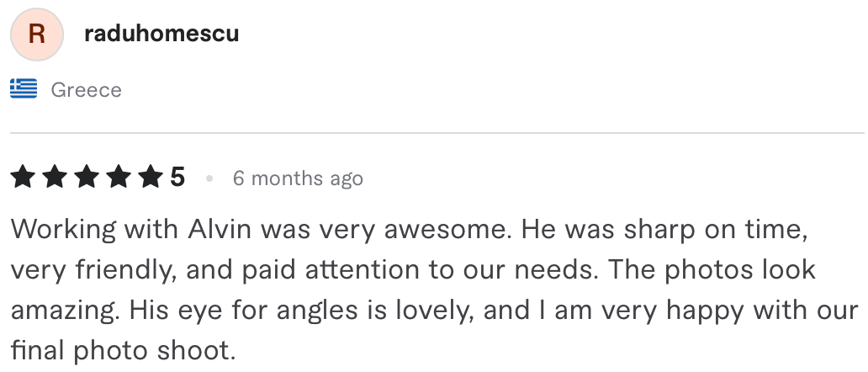Select the "Greece" country label
868x372 pixels.
coord(87,90)
